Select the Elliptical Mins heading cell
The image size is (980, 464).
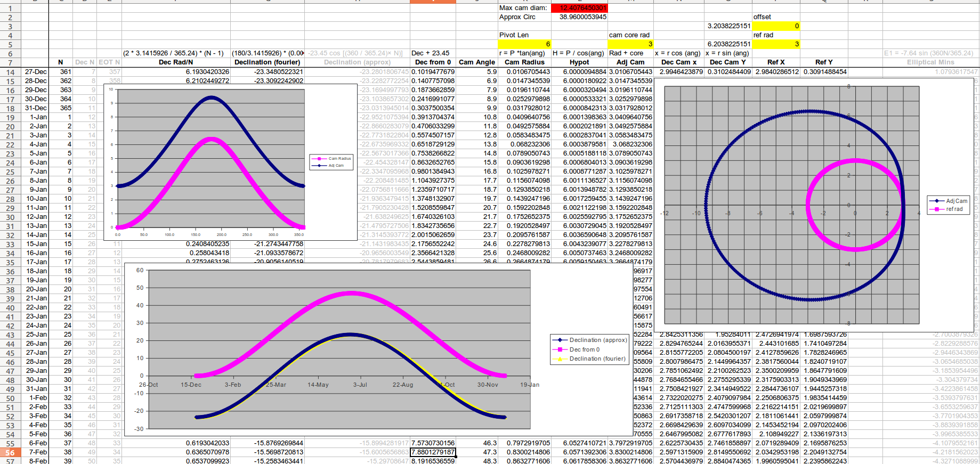[x=930, y=62]
